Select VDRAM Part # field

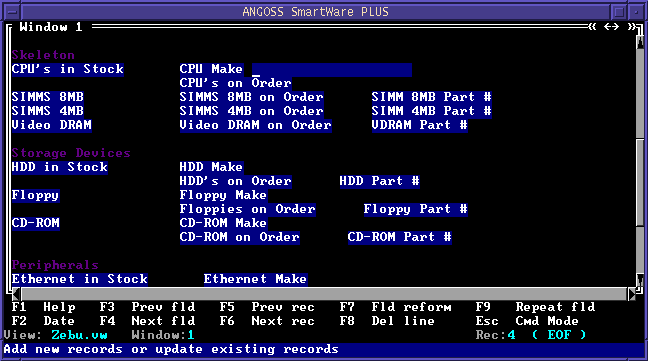(419, 125)
